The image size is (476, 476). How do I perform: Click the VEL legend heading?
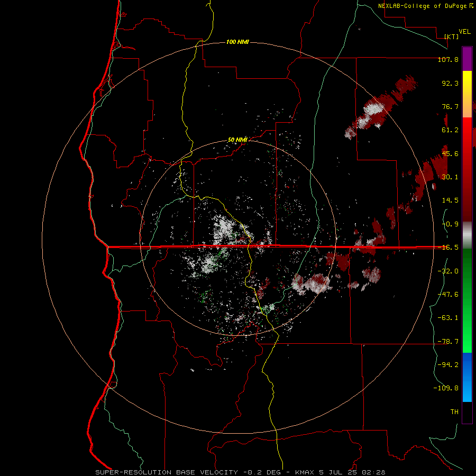coord(464,32)
